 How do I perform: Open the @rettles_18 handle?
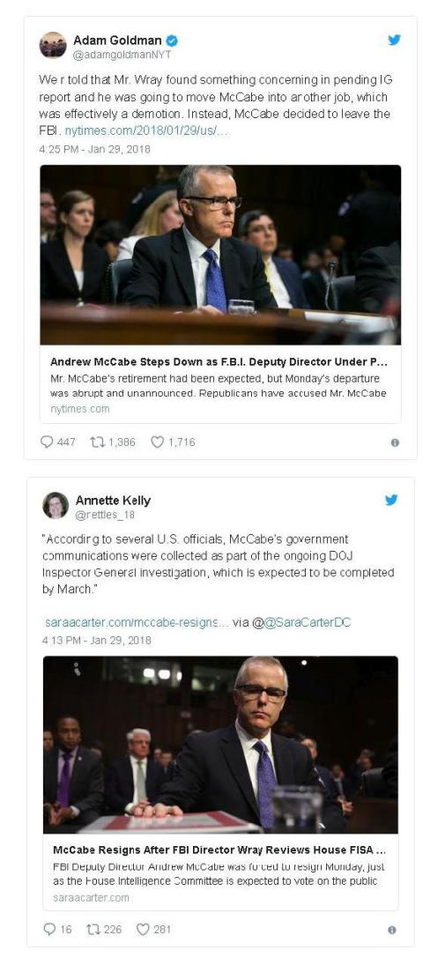click(x=105, y=515)
